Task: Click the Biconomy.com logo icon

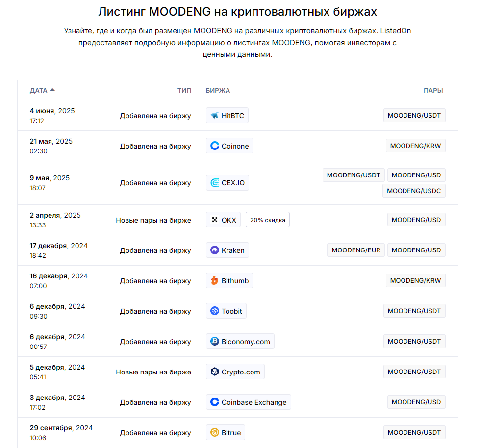Action: coord(215,342)
